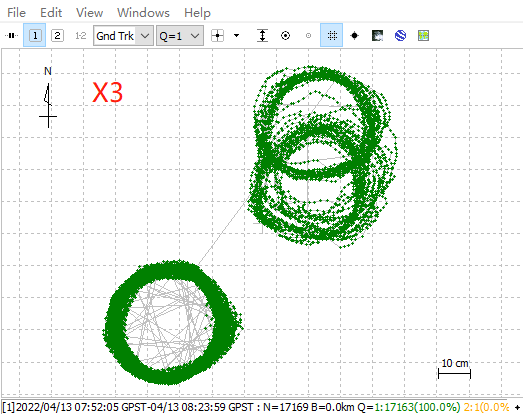The image size is (523, 415).
Task: Open the Q=1 quality flag dropdown
Action: tap(180, 36)
